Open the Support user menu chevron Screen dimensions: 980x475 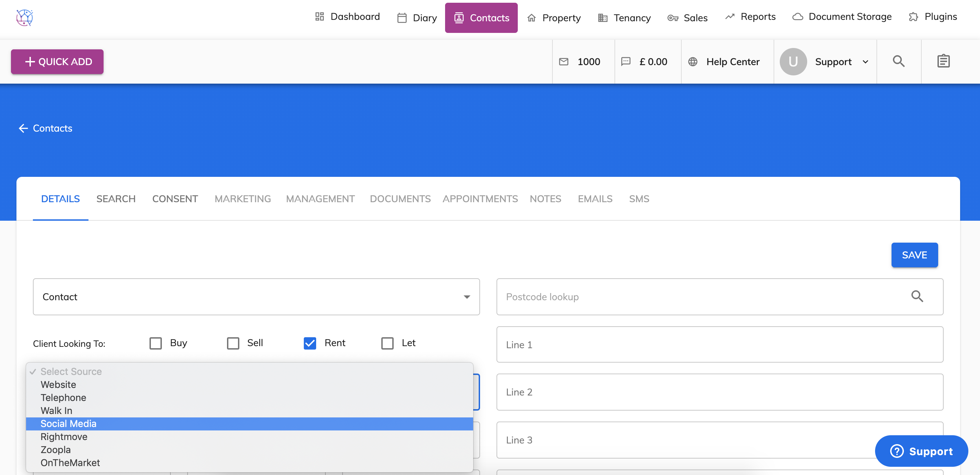tap(865, 62)
